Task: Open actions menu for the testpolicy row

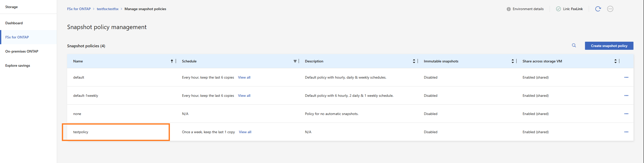Action: tap(626, 132)
